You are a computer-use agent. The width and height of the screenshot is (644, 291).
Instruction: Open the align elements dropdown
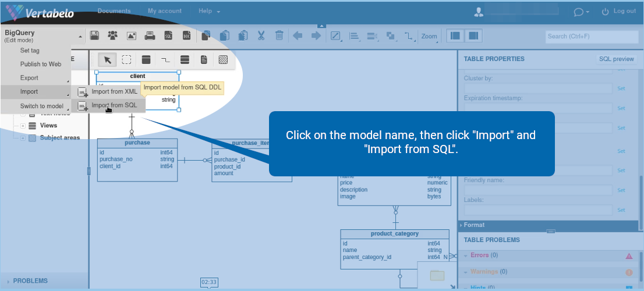click(x=354, y=36)
